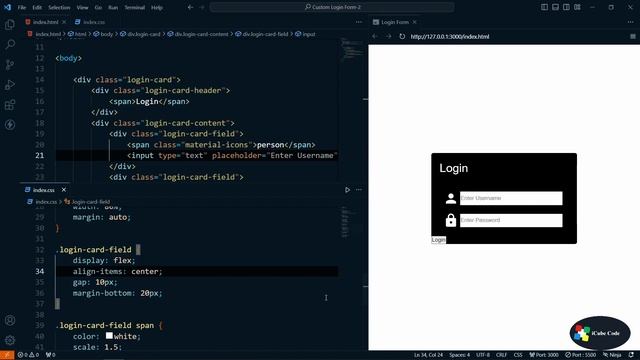Click Port: 3000 in status bar
This screenshot has height=360, width=640.
544,355
